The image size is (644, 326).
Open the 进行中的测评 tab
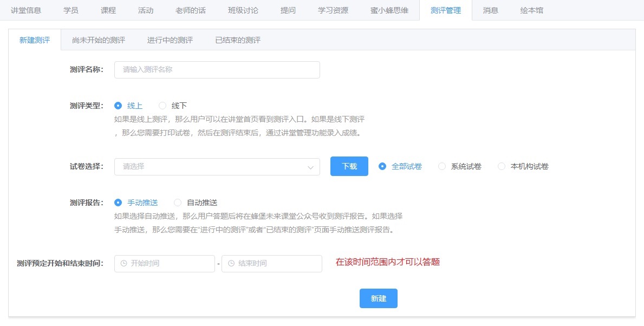pos(170,40)
